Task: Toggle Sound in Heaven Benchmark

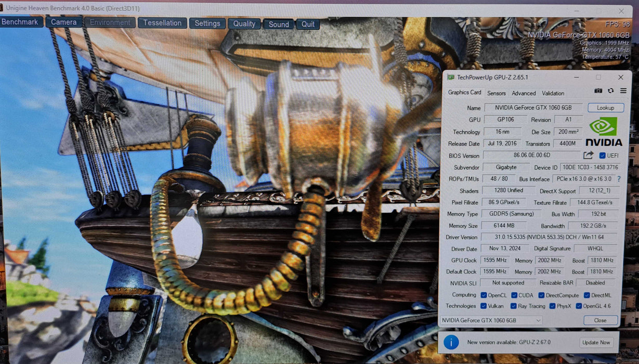Action: [x=279, y=24]
